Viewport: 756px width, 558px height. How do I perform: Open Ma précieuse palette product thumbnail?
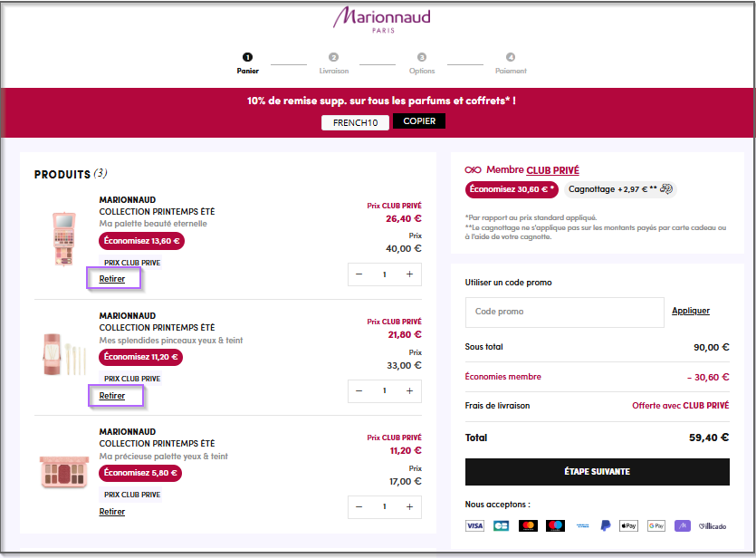pyautogui.click(x=64, y=471)
